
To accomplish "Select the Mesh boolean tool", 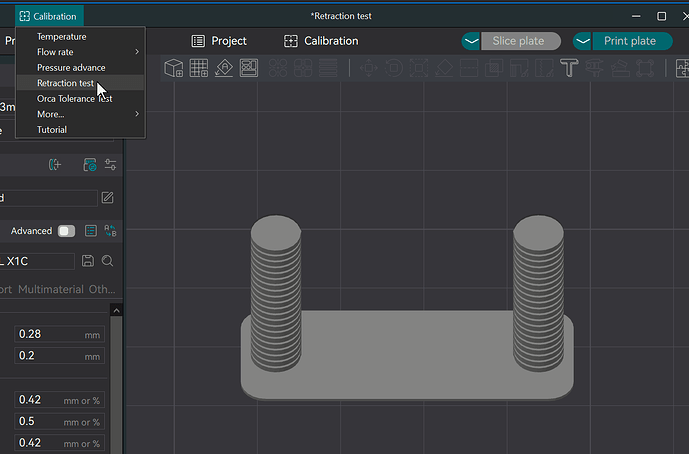I will [x=494, y=68].
